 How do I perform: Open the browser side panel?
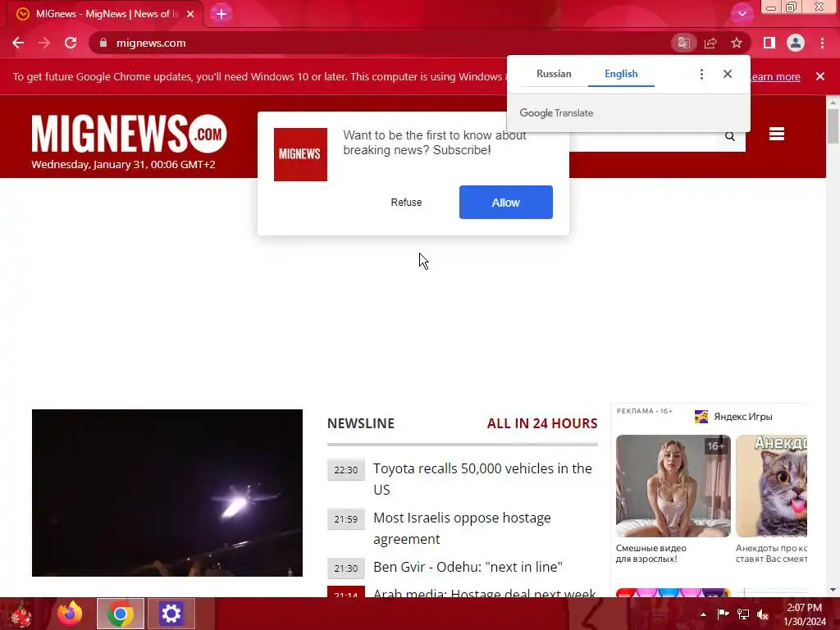click(769, 43)
